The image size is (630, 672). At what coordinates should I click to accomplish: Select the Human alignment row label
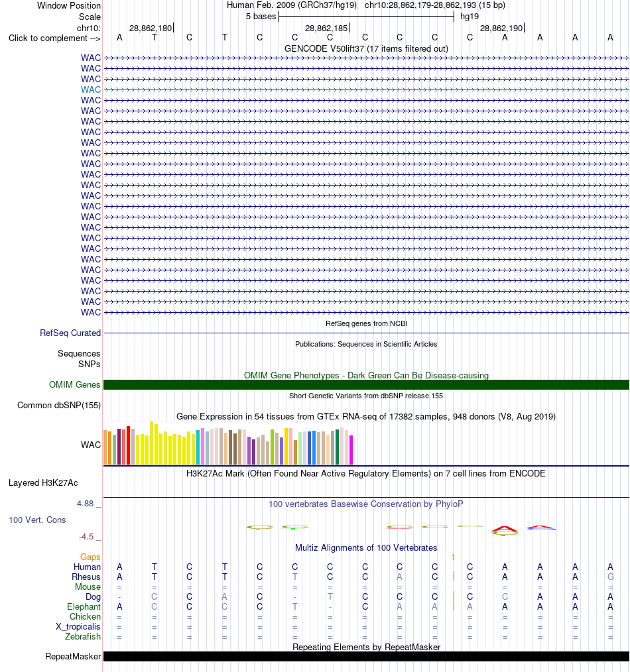(x=87, y=567)
